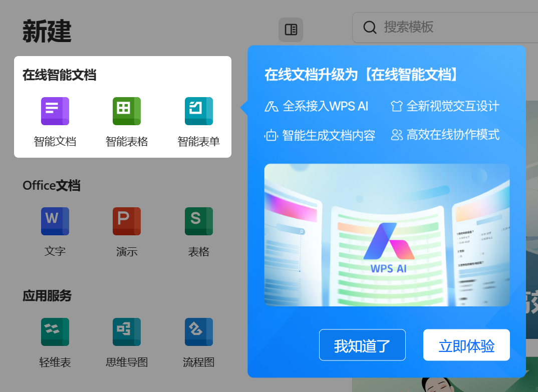Open the 思维导图 mind map icon

pos(127,332)
